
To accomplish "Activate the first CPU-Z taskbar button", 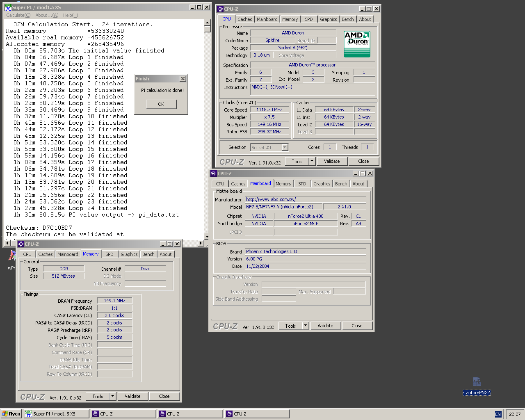I will pyautogui.click(x=123, y=414).
